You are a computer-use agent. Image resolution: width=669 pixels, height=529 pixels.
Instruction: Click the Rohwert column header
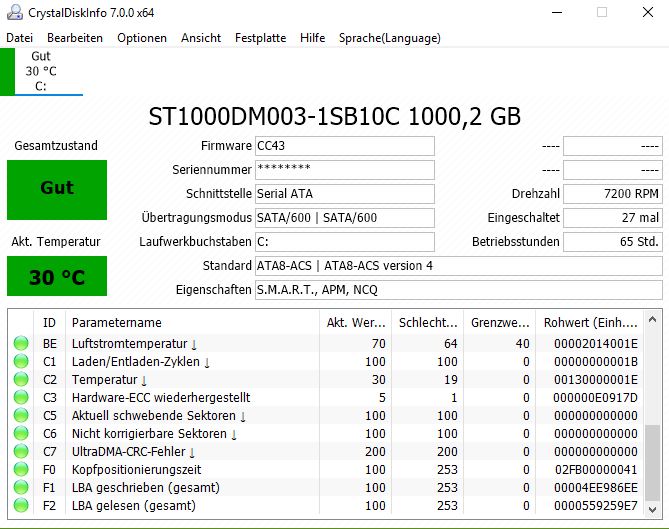coord(590,323)
